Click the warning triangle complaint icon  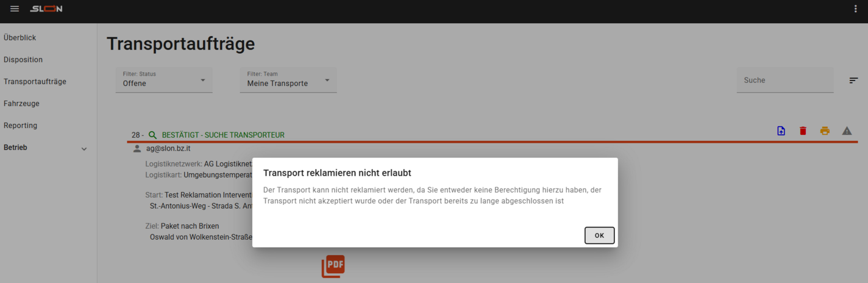click(x=847, y=131)
